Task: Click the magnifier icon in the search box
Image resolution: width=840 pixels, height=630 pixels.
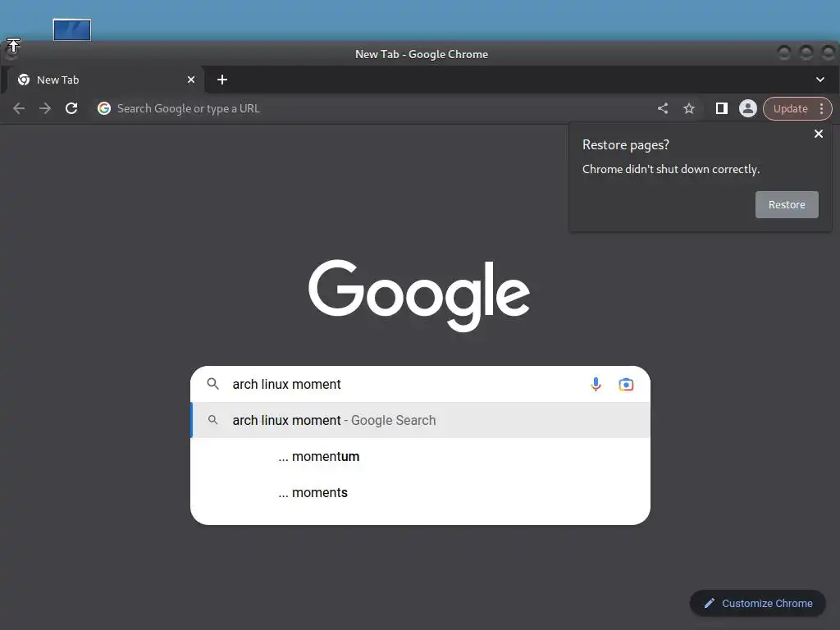Action: [213, 384]
